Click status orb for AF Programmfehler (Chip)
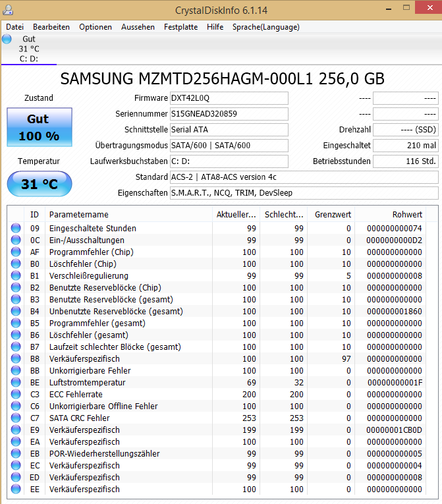Screen dimensions: 442x504 click(x=16, y=252)
